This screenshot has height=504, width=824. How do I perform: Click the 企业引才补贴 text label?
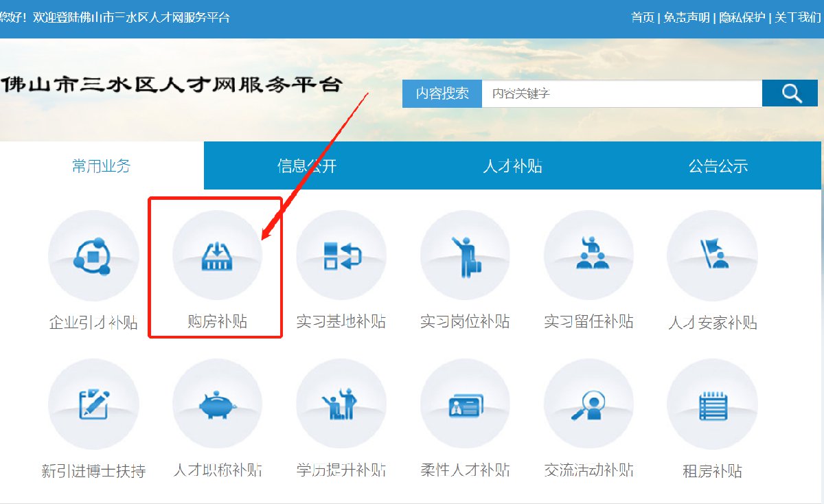[93, 323]
